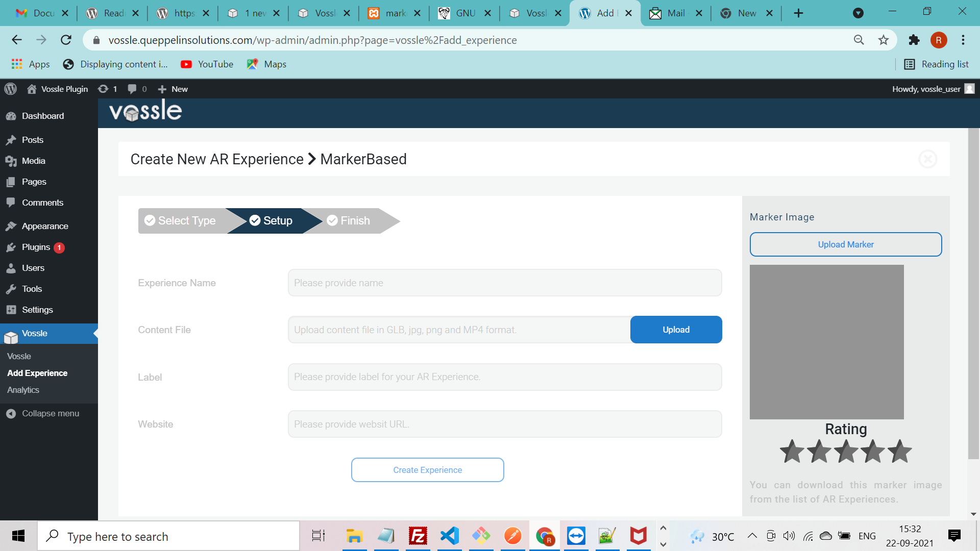Screen dimensions: 980x551
Task: Click the Vossle logo in header
Action: (x=145, y=111)
